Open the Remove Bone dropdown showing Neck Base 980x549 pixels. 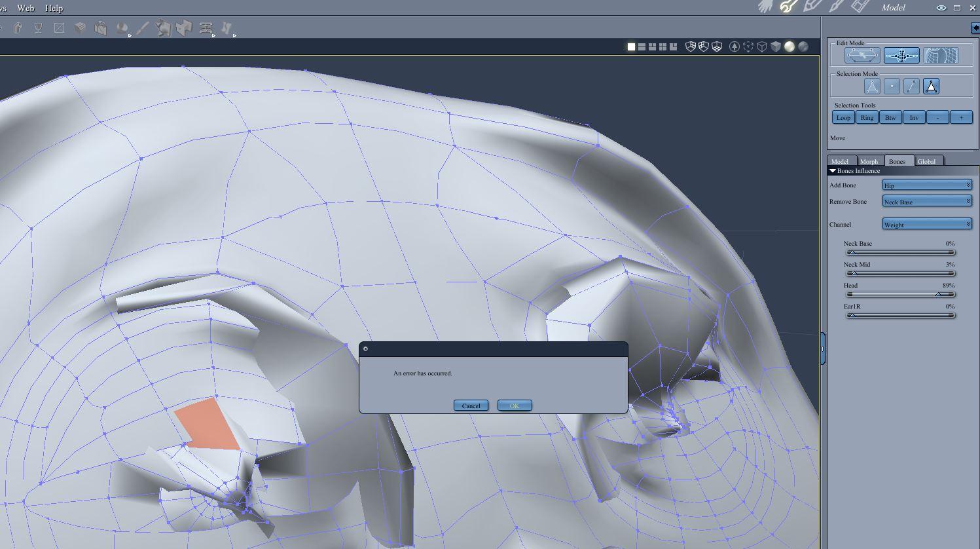pyautogui.click(x=927, y=202)
